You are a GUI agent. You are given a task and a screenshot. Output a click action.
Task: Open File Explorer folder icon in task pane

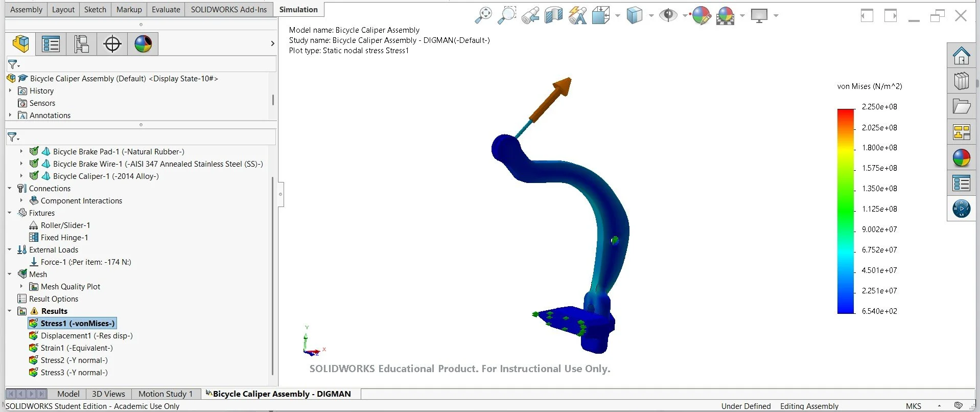[x=962, y=106]
